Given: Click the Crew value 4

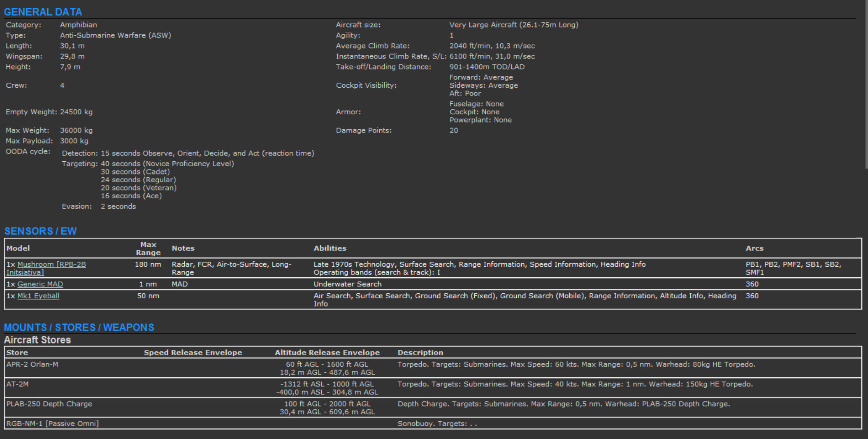Looking at the screenshot, I should [x=62, y=85].
